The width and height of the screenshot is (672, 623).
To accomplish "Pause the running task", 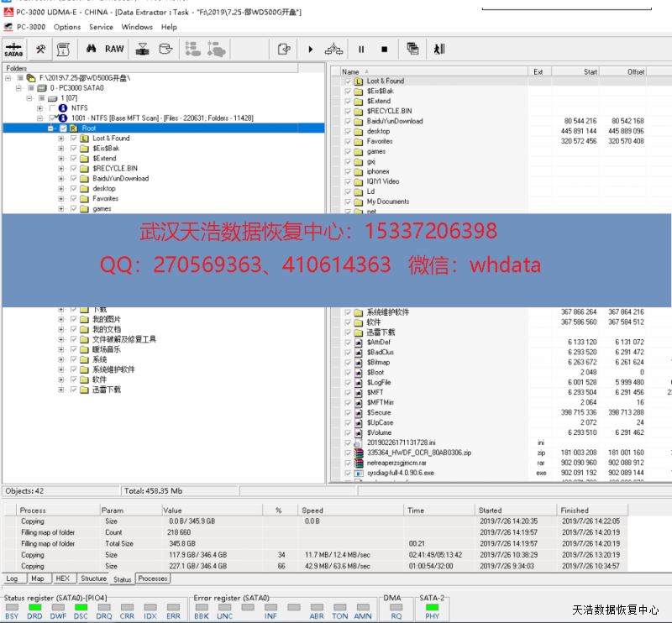I will click(362, 50).
